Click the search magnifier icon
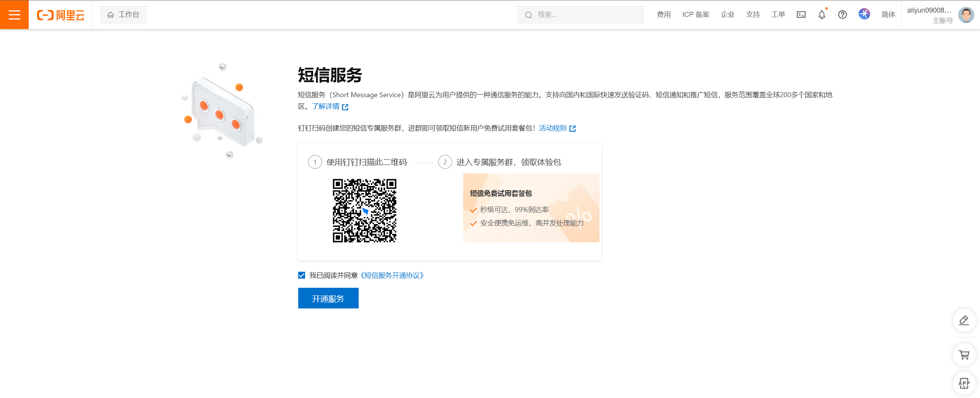This screenshot has height=398, width=980. [x=529, y=15]
